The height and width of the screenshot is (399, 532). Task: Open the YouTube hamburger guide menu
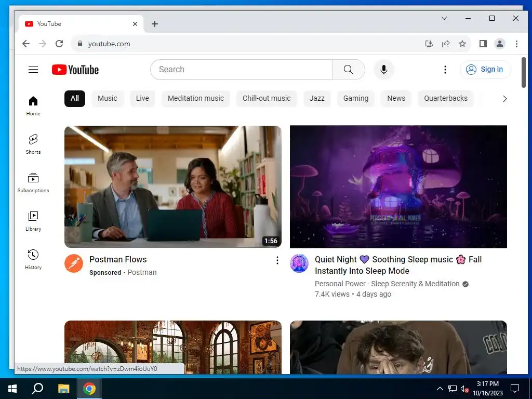pyautogui.click(x=33, y=70)
